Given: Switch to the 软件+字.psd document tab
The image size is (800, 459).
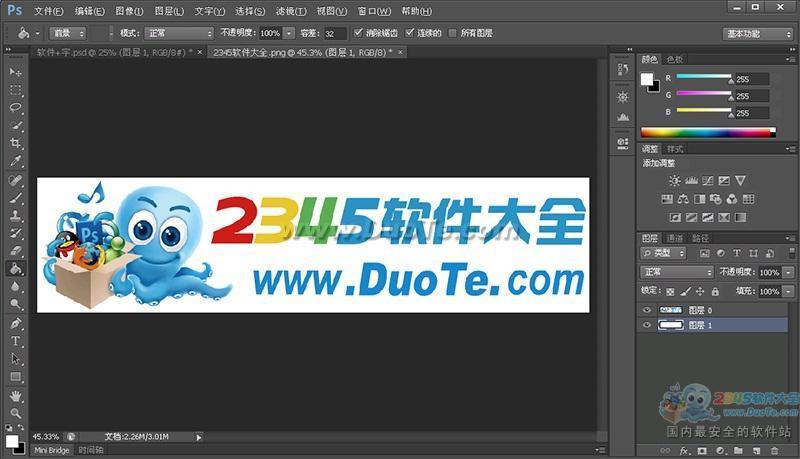Looking at the screenshot, I should (x=115, y=52).
